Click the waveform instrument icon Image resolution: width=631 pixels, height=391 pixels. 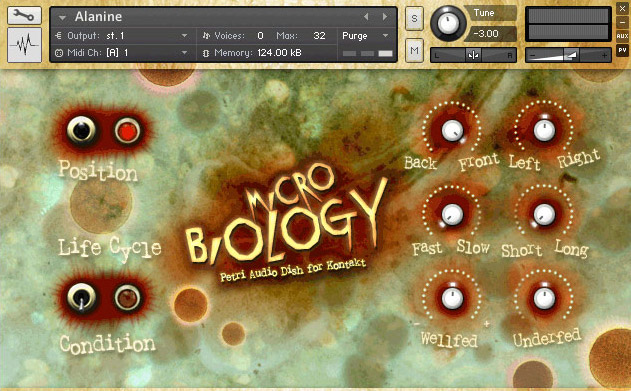pos(24,45)
